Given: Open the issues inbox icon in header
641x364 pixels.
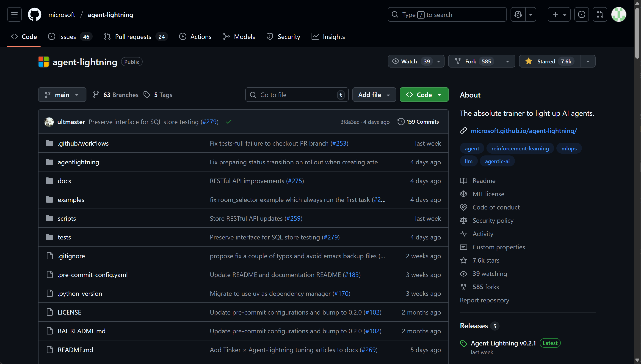Looking at the screenshot, I should 581,15.
